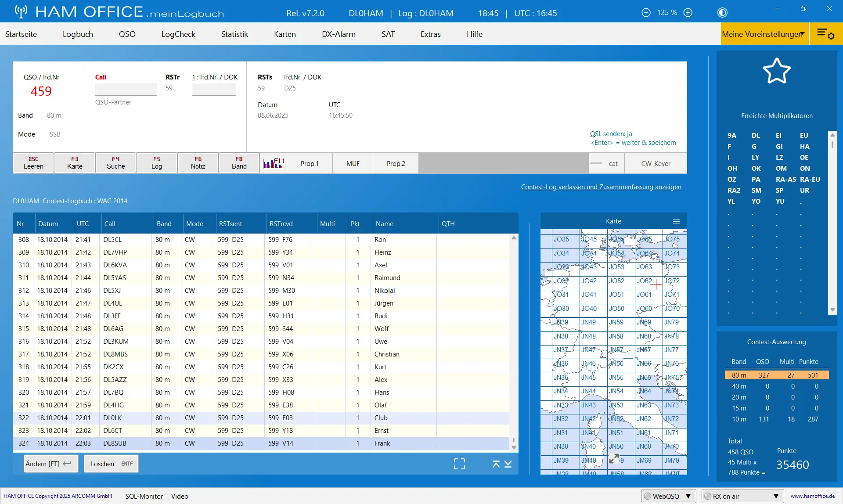
Task: Click the lfd.Nr. / DOK input field
Action: (x=214, y=90)
